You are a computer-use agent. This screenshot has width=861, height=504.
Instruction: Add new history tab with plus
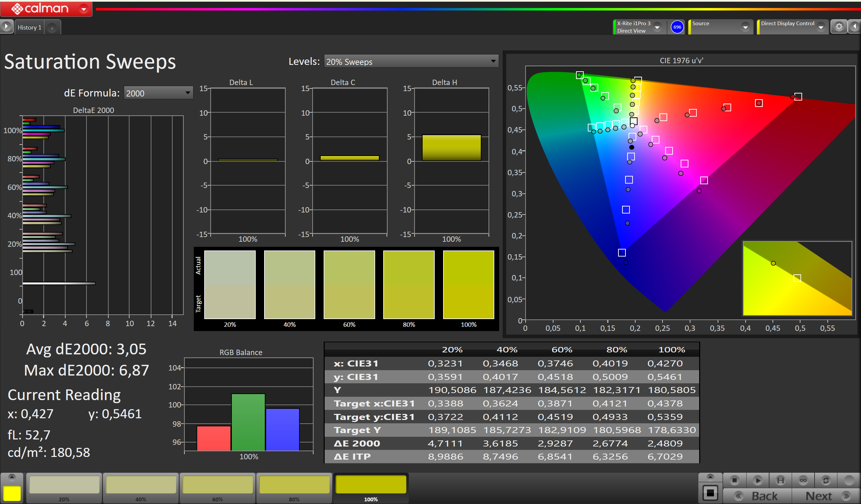tap(52, 28)
